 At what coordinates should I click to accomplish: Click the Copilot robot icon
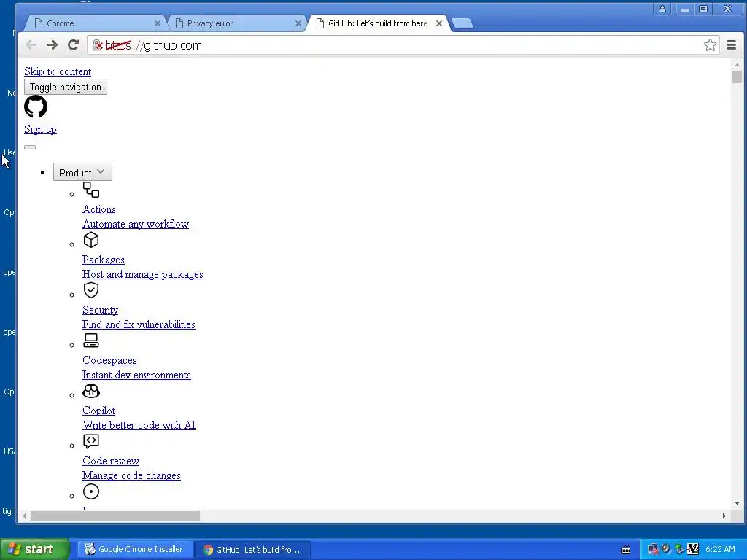[91, 391]
